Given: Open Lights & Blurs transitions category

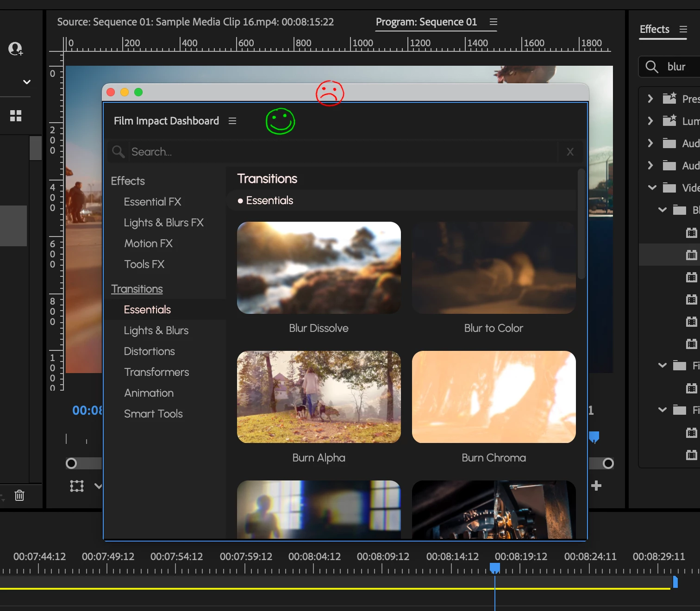Looking at the screenshot, I should point(156,330).
